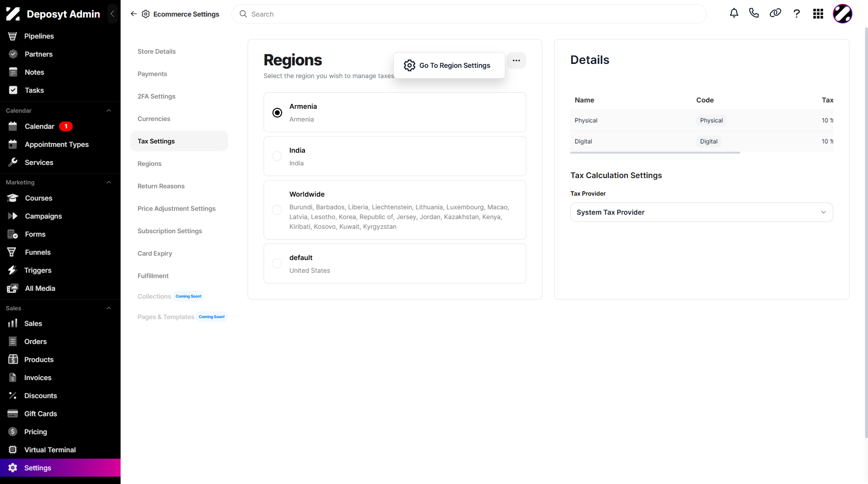
Task: Open the notifications bell icon
Action: click(734, 13)
